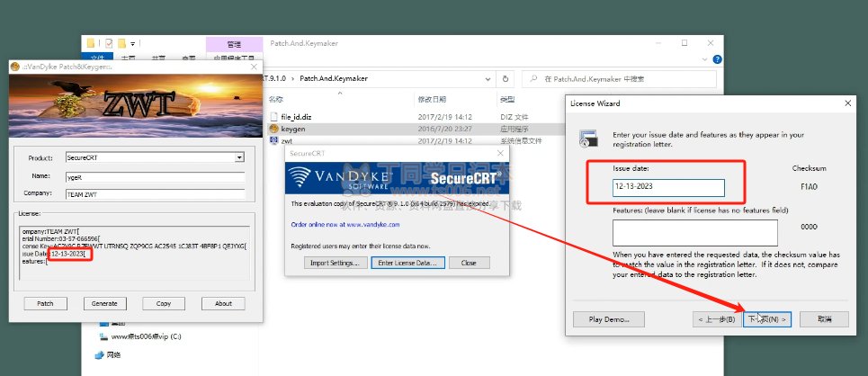The width and height of the screenshot is (868, 376).
Task: Click the 管理 tab in Explorer ribbon
Action: click(x=234, y=44)
